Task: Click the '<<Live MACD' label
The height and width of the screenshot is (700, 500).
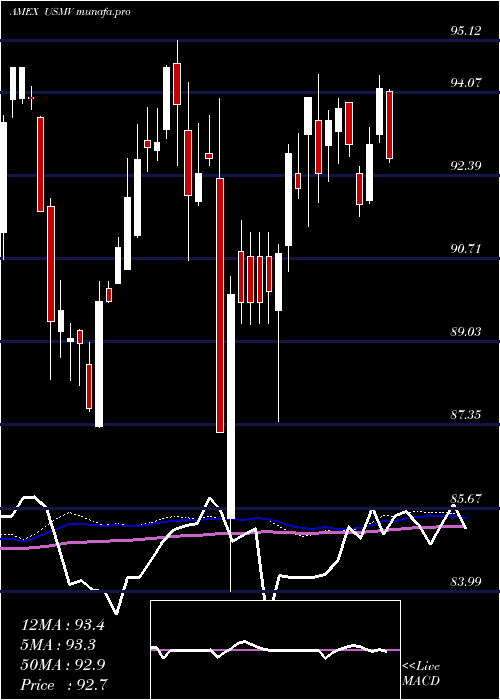Action: (x=421, y=673)
